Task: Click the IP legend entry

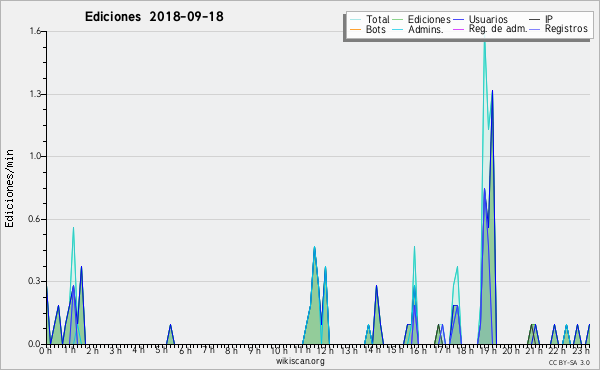Action: [x=542, y=20]
